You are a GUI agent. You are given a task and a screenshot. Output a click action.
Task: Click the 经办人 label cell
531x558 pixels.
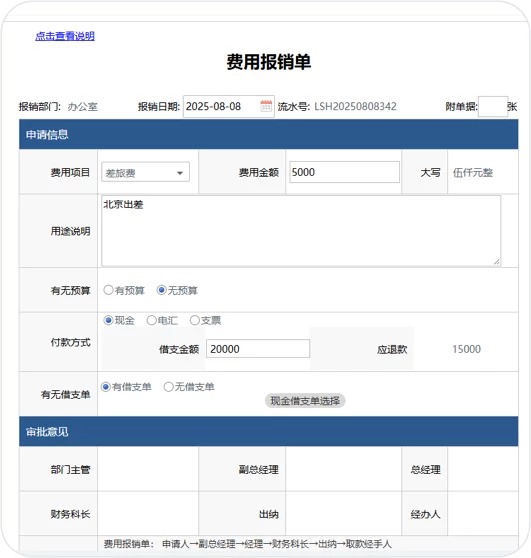(x=425, y=514)
